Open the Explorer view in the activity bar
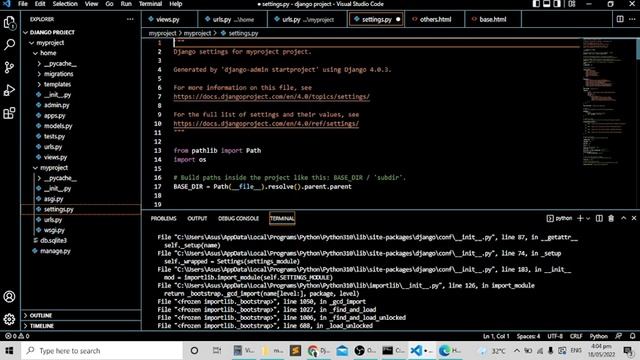The image size is (640, 360). tap(9, 22)
